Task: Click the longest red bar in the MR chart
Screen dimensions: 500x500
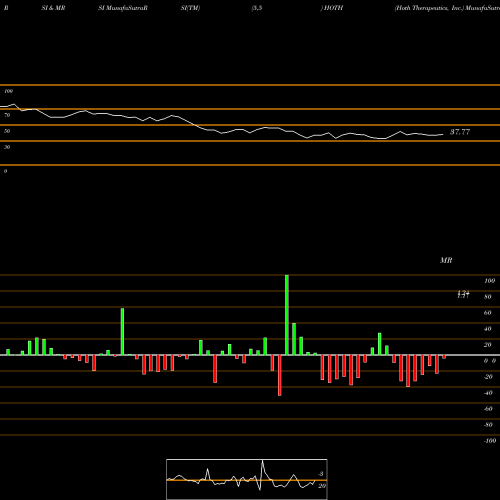Action: point(279,375)
